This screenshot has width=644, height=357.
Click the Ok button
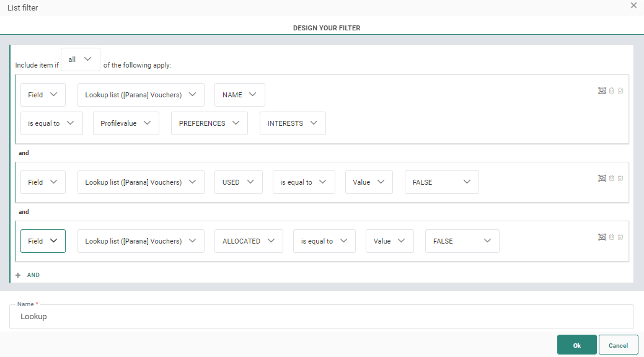click(576, 345)
